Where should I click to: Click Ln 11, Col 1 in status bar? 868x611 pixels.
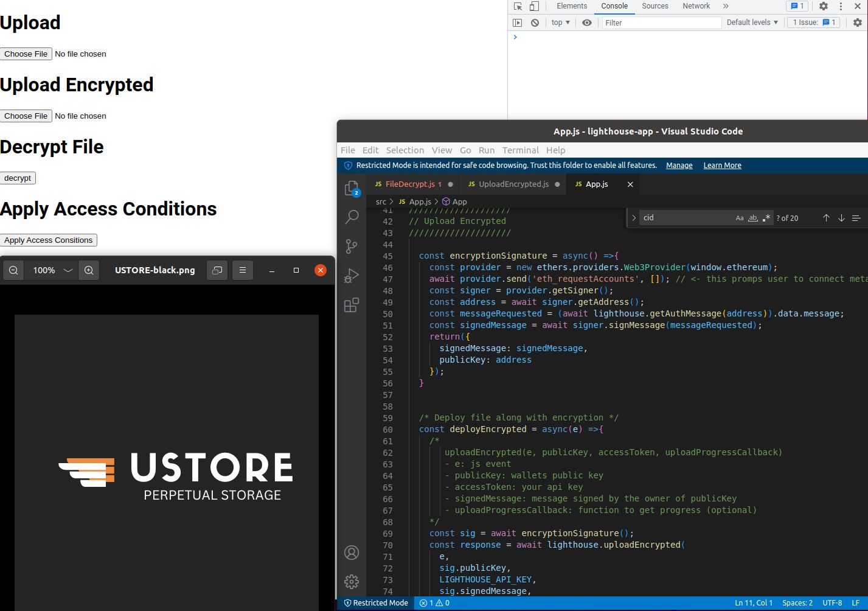[754, 603]
